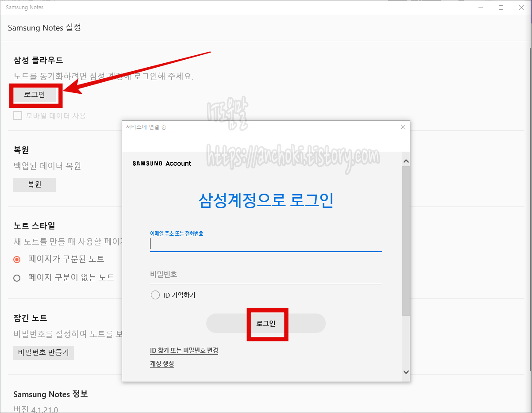The width and height of the screenshot is (532, 413).
Task: Click the 로그인 button in Samsung Account dialog
Action: point(266,323)
